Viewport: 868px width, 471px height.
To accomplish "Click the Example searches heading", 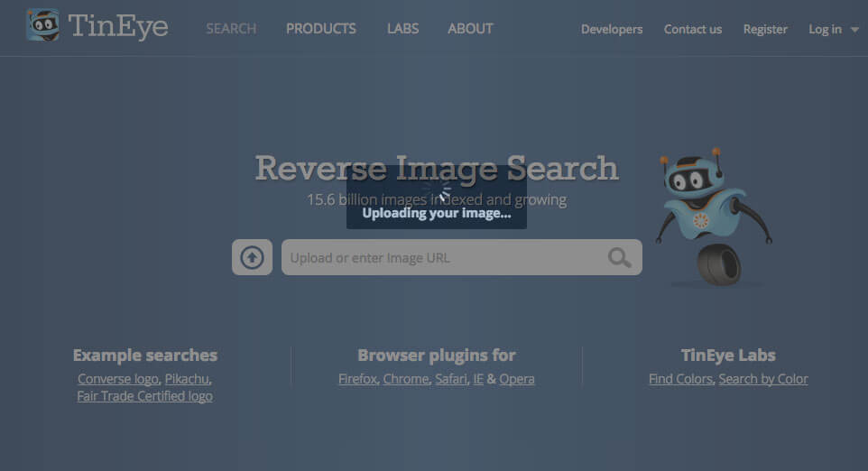I will [x=145, y=356].
